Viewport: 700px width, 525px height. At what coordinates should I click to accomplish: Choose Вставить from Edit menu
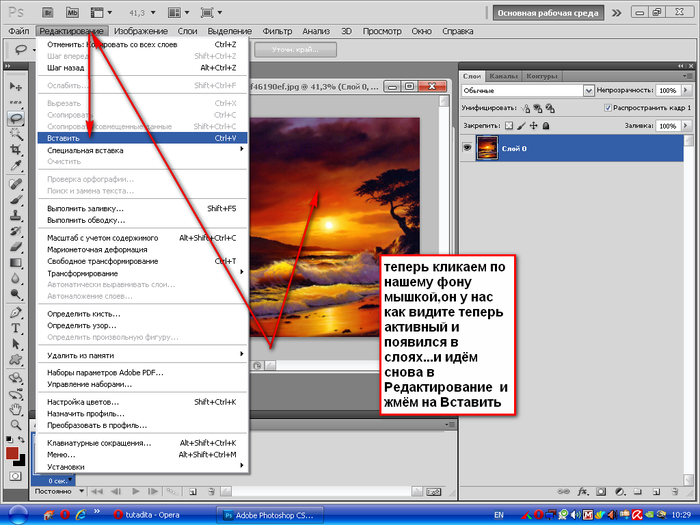(x=143, y=138)
